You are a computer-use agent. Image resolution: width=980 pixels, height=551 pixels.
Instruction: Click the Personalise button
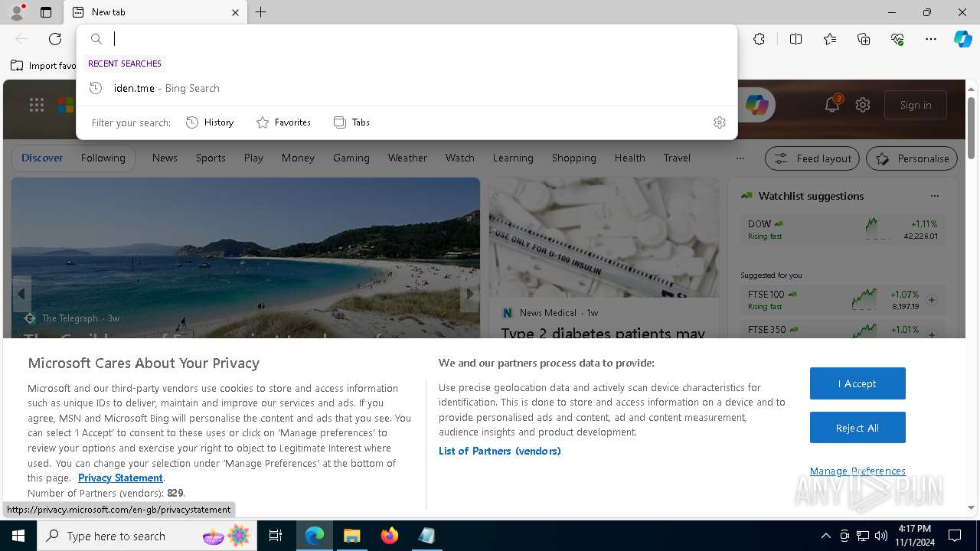point(912,158)
